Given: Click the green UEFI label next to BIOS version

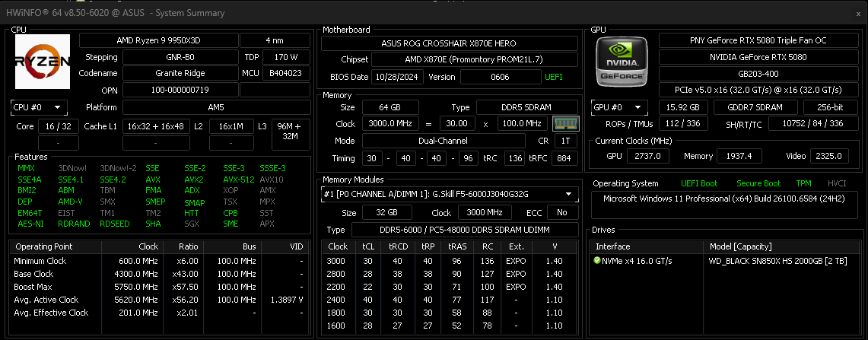Looking at the screenshot, I should pos(554,77).
